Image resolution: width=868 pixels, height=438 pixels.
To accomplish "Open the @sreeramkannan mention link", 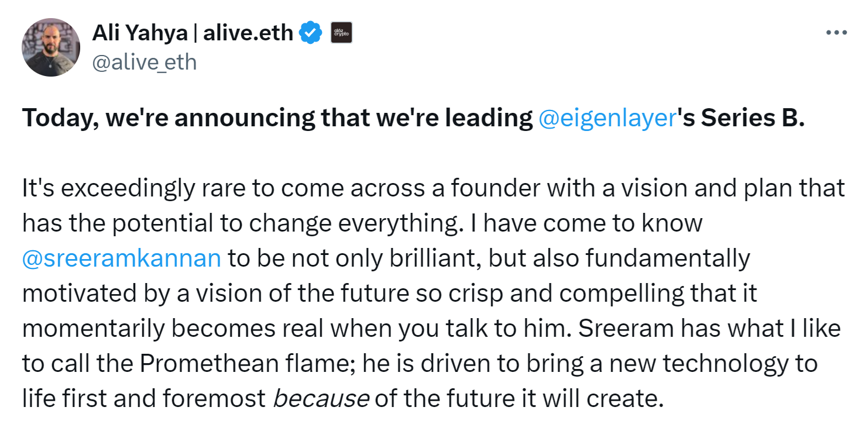I will point(122,258).
